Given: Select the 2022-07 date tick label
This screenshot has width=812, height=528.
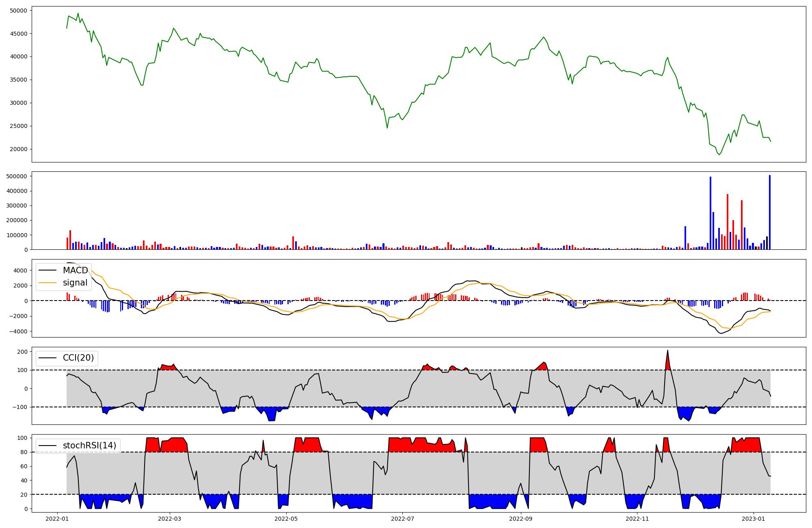Looking at the screenshot, I should click(x=402, y=519).
